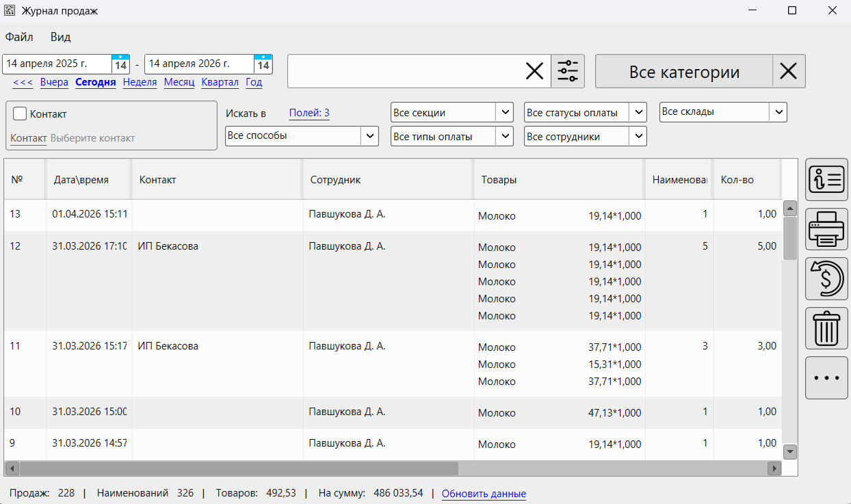Click the Все категории button
The width and height of the screenshot is (851, 504).
(684, 72)
